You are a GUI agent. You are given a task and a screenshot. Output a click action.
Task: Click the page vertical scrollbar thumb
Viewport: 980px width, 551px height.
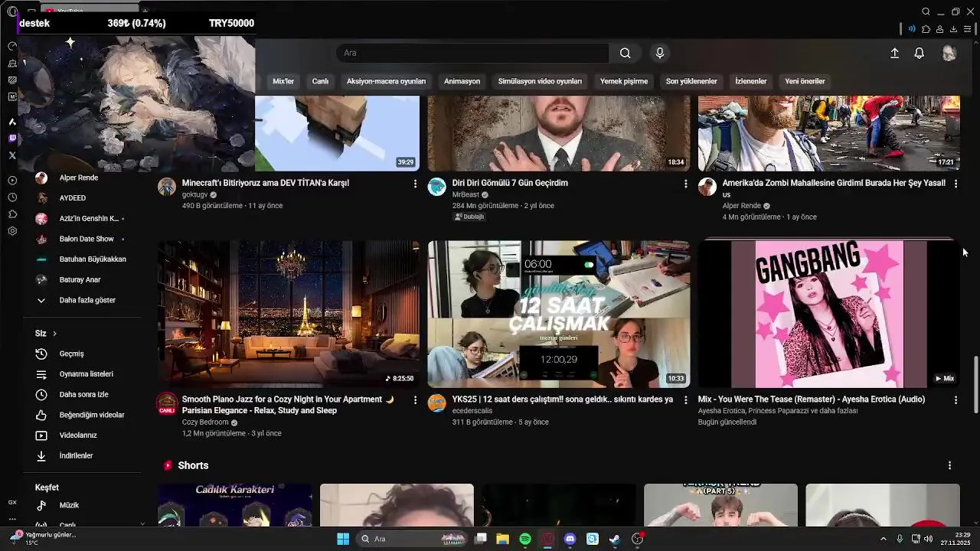[x=975, y=385]
